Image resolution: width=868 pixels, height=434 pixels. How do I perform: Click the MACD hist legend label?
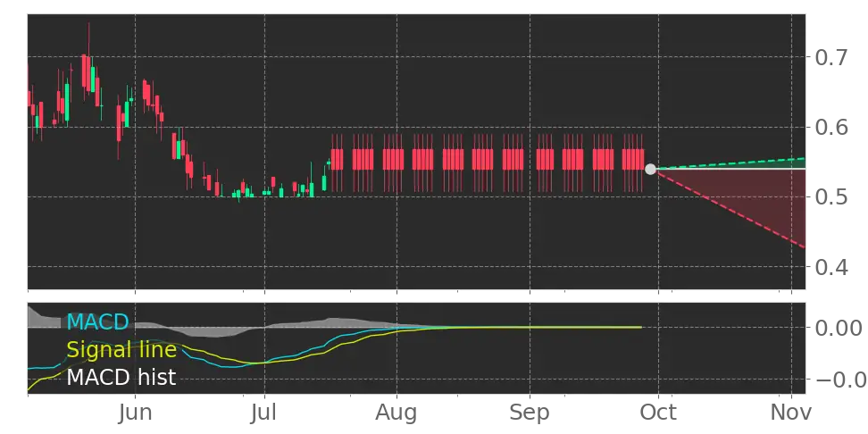click(x=121, y=378)
